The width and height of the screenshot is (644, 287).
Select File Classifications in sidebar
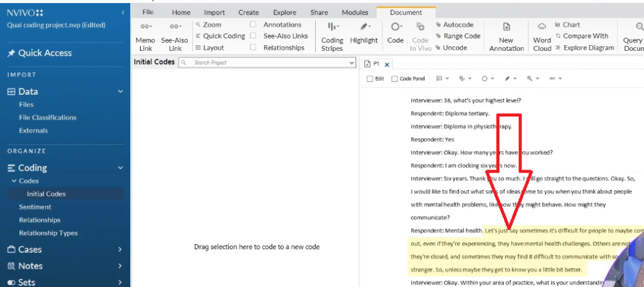pos(48,117)
